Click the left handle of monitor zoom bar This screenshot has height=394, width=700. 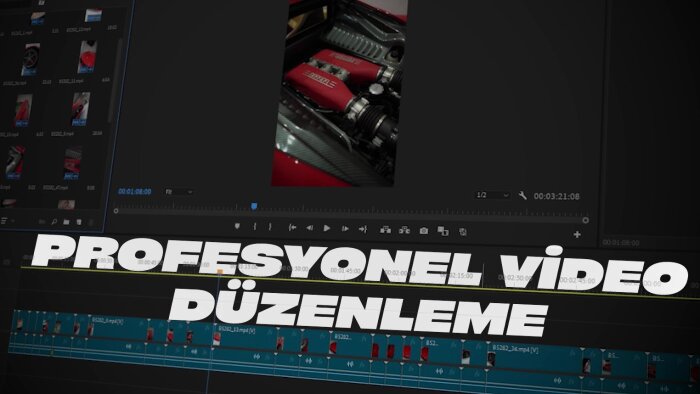[x=116, y=211]
